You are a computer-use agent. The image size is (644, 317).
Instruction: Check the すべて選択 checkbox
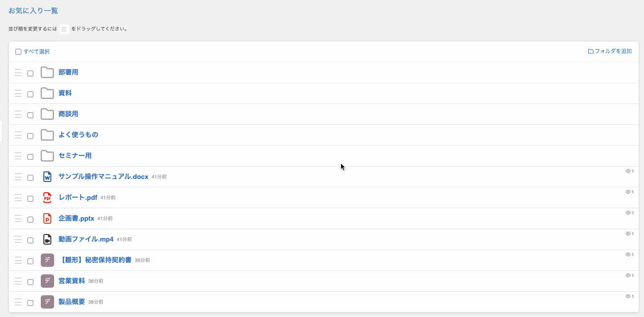19,52
